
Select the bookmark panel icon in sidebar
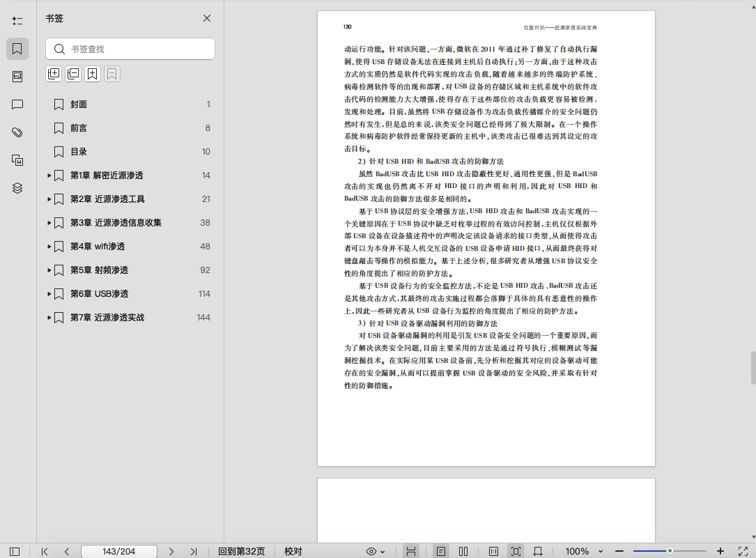point(17,49)
